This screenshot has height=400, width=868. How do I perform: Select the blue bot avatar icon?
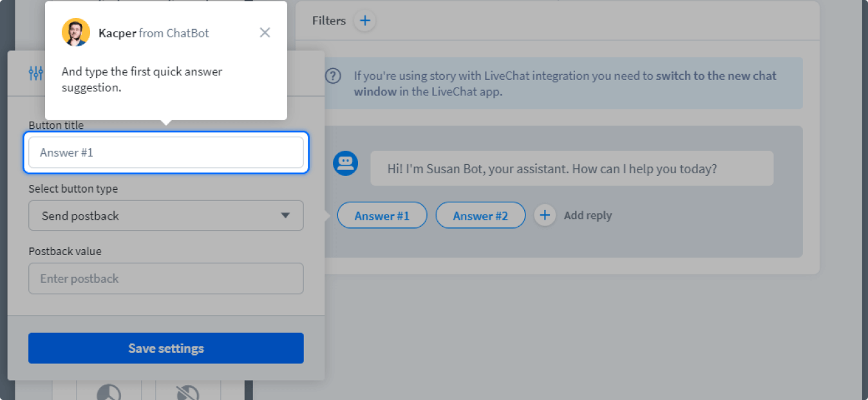345,163
